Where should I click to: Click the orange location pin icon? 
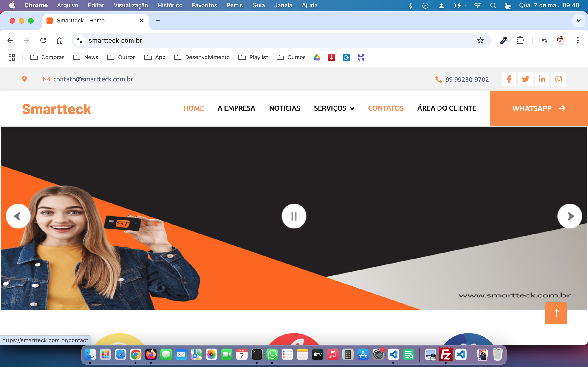(x=24, y=79)
